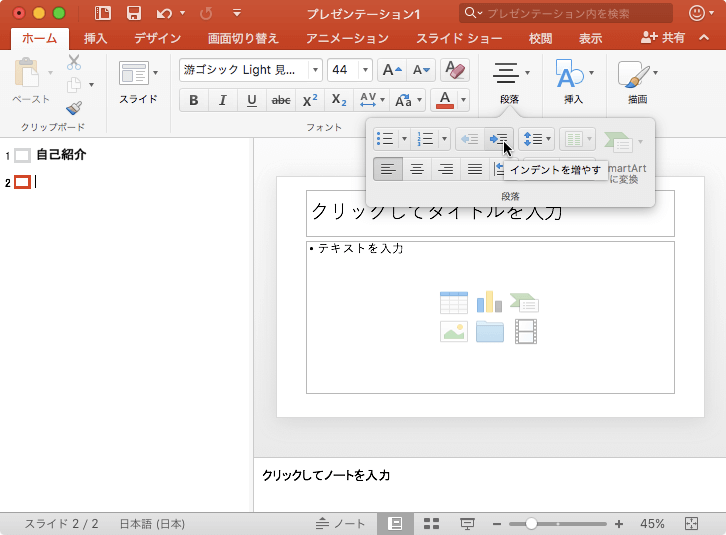
Task: Insert a table using placeholder icon
Action: (x=453, y=302)
